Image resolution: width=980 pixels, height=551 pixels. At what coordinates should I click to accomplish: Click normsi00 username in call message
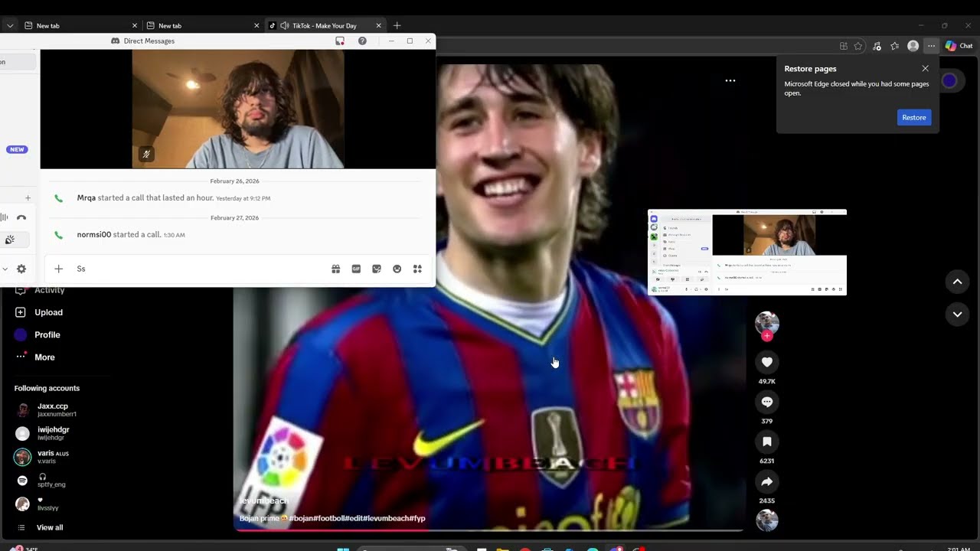point(94,234)
